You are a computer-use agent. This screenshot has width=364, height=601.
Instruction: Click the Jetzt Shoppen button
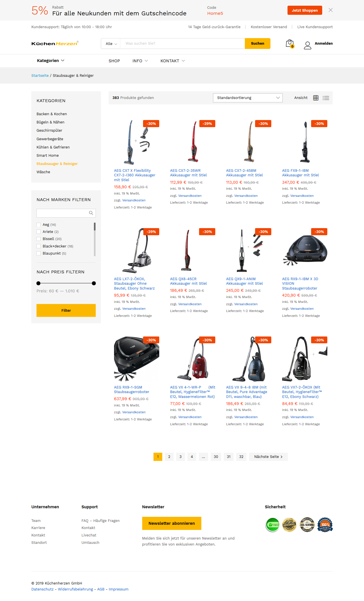[x=305, y=10]
